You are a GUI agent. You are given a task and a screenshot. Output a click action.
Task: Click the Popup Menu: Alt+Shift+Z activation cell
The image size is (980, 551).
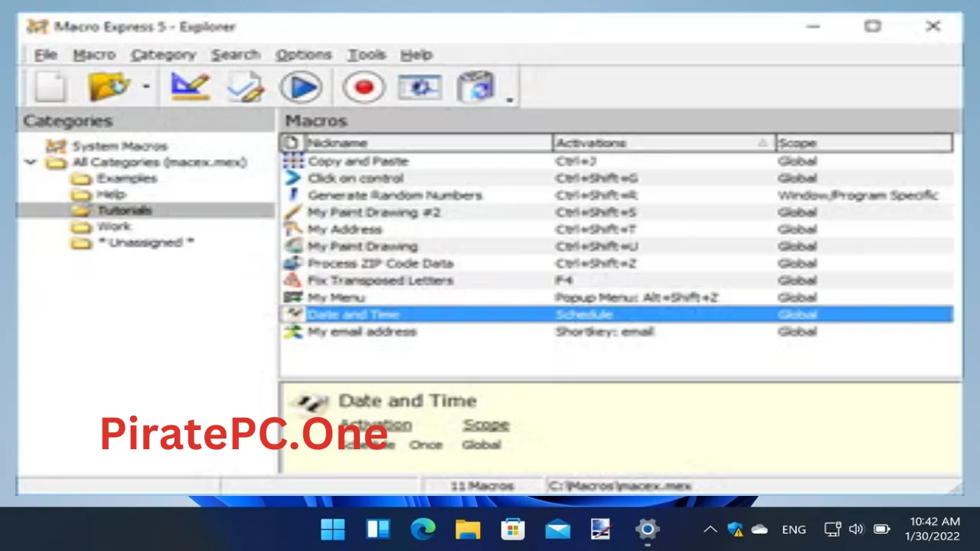[x=636, y=297]
